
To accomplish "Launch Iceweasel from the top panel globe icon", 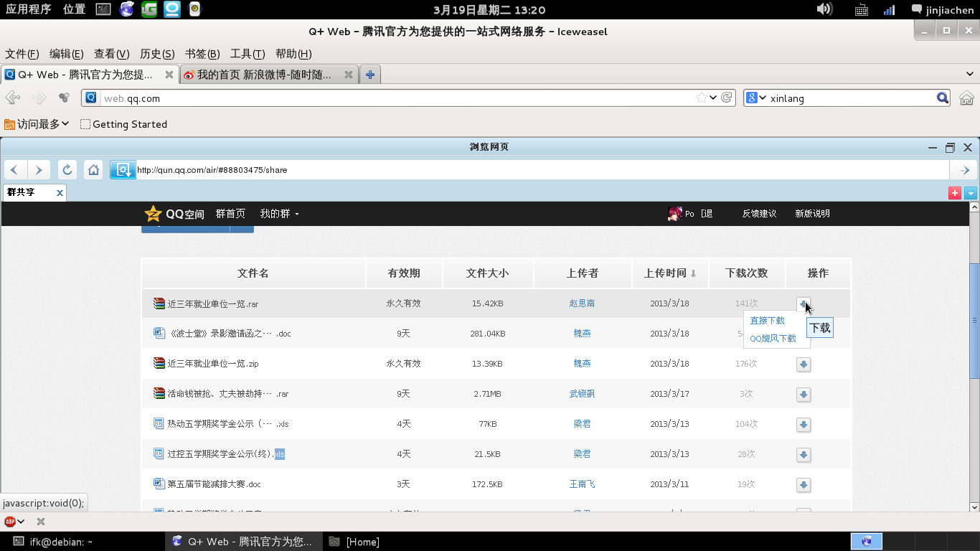I will tap(126, 9).
